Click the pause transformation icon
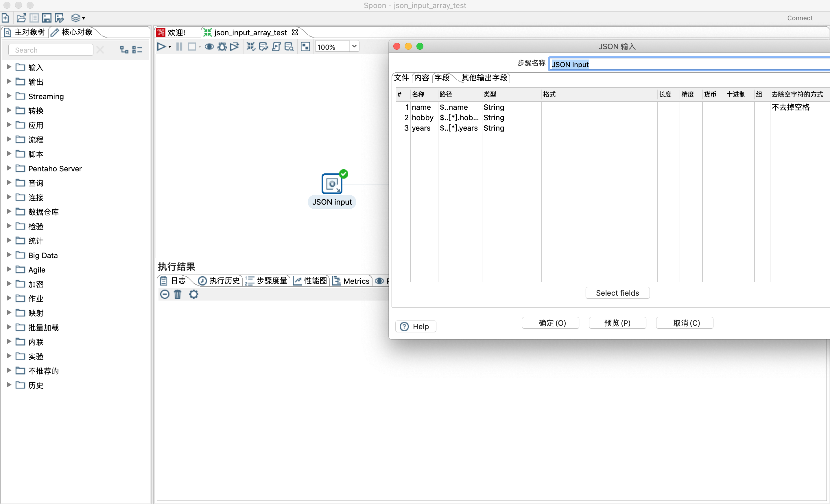The height and width of the screenshot is (504, 830). pyautogui.click(x=179, y=47)
